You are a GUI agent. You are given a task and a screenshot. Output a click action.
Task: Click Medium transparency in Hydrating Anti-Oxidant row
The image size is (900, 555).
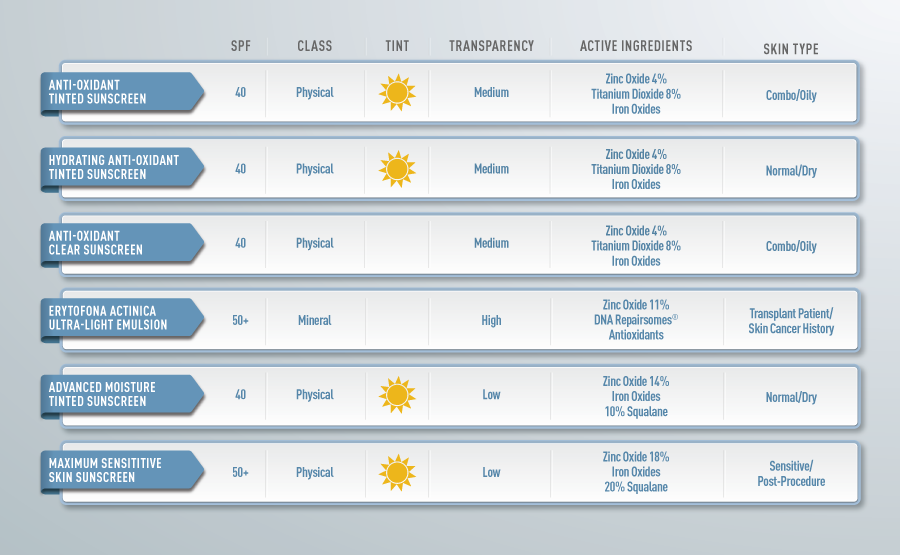[x=491, y=169]
